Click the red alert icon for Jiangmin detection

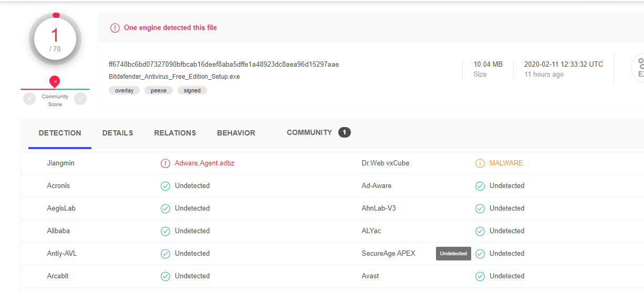click(x=165, y=163)
